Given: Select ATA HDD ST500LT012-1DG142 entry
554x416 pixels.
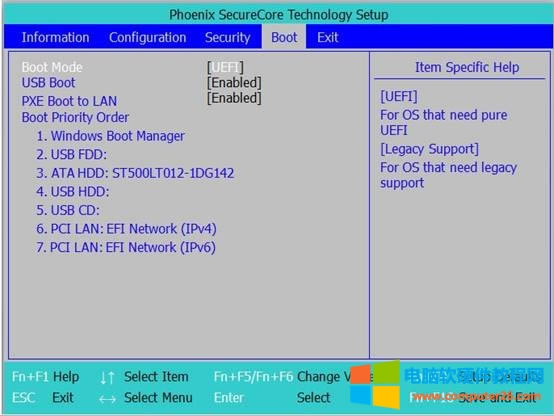Looking at the screenshot, I should pos(135,173).
